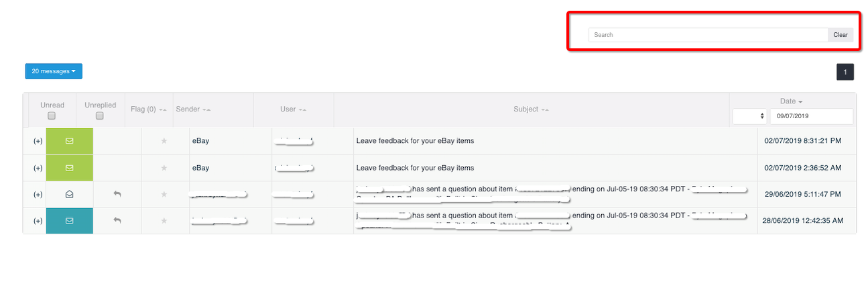
Task: Click the green envelope icon in second eBay row
Action: pyautogui.click(x=69, y=168)
